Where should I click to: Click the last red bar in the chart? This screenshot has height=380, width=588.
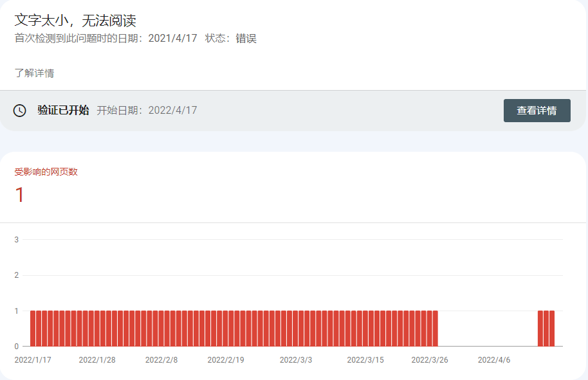point(552,329)
